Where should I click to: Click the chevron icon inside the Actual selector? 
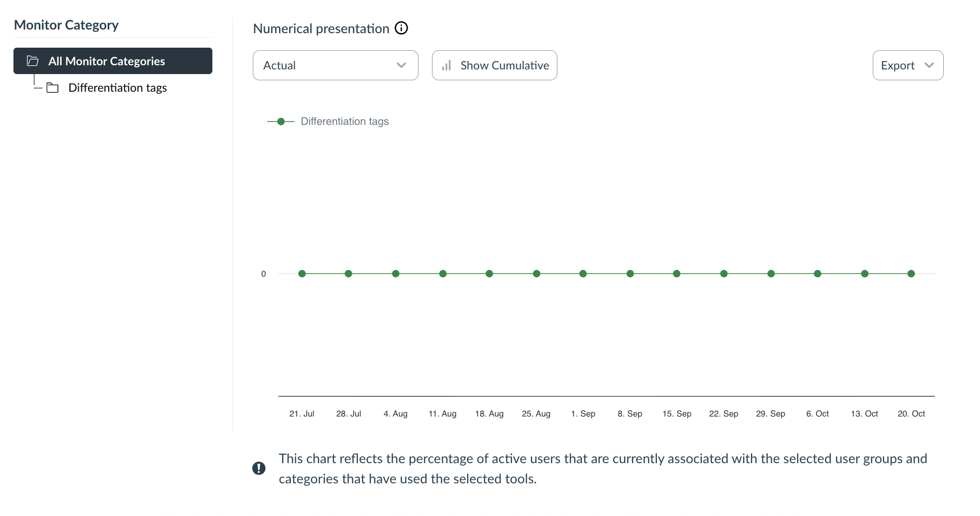[x=401, y=66]
